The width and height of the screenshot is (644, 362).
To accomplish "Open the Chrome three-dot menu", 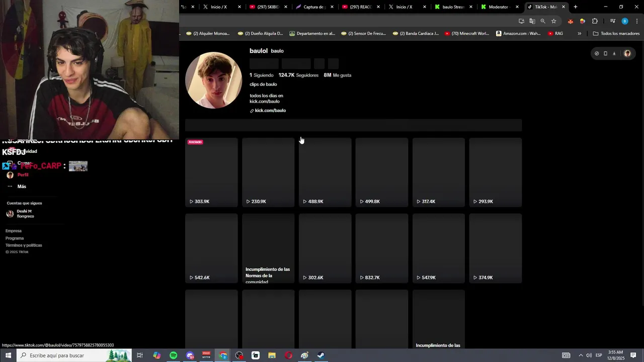I will point(637,21).
